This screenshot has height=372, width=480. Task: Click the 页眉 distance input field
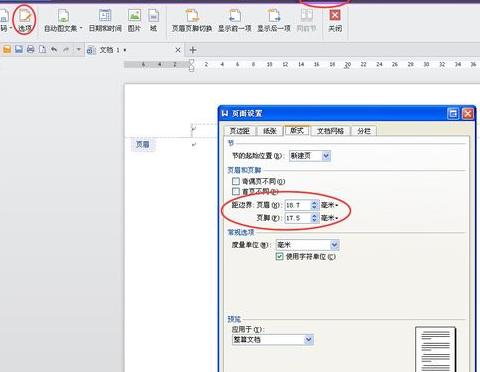pyautogui.click(x=298, y=205)
